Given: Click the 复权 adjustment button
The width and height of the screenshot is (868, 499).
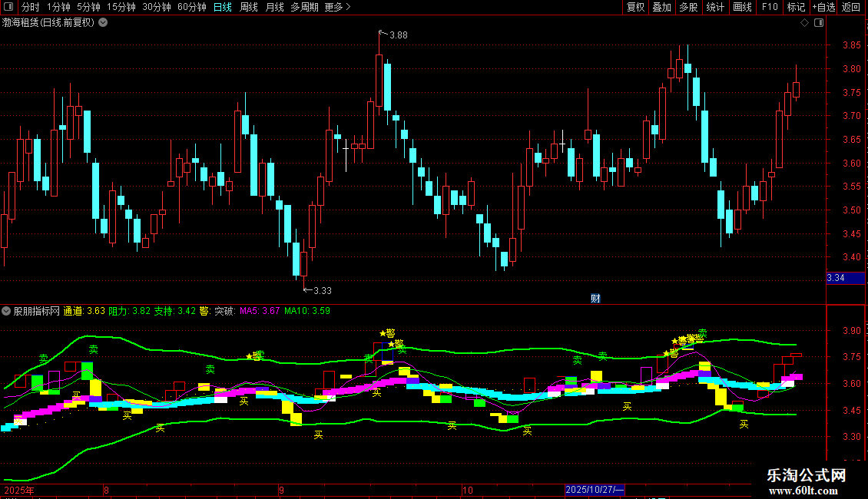Looking at the screenshot, I should tap(635, 7).
